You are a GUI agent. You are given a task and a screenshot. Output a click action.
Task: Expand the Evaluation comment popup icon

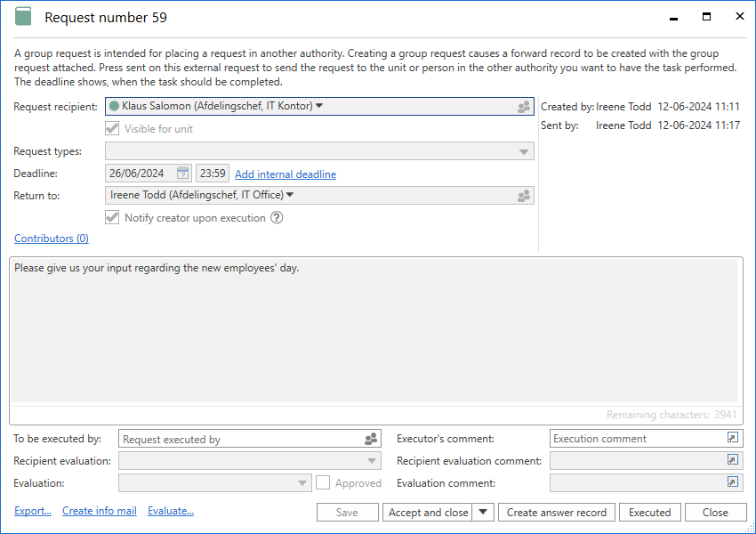click(732, 482)
